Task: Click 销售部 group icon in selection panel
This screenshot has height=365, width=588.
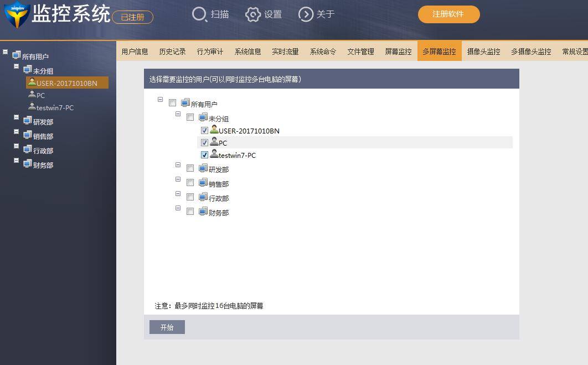Action: tap(203, 182)
